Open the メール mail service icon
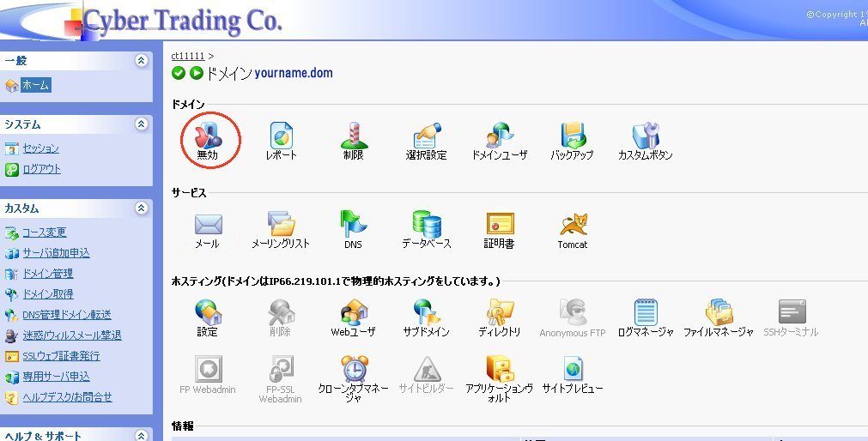The height and width of the screenshot is (441, 868). [x=208, y=225]
